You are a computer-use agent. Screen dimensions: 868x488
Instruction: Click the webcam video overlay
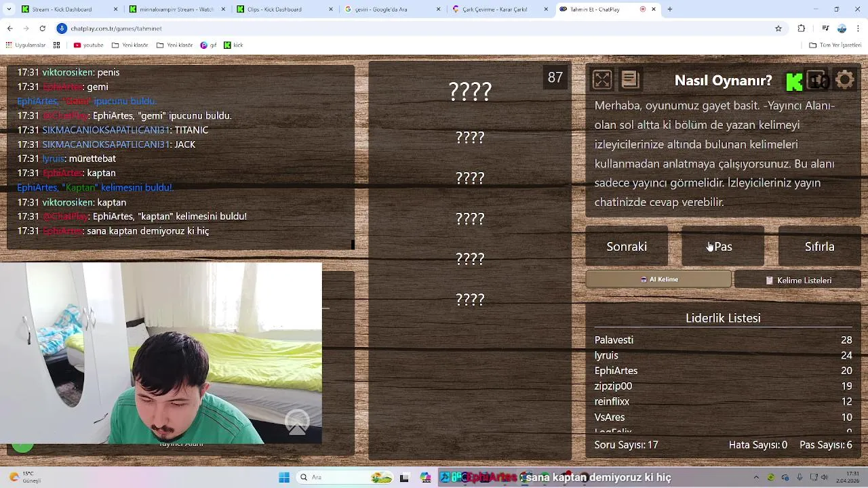(x=161, y=353)
